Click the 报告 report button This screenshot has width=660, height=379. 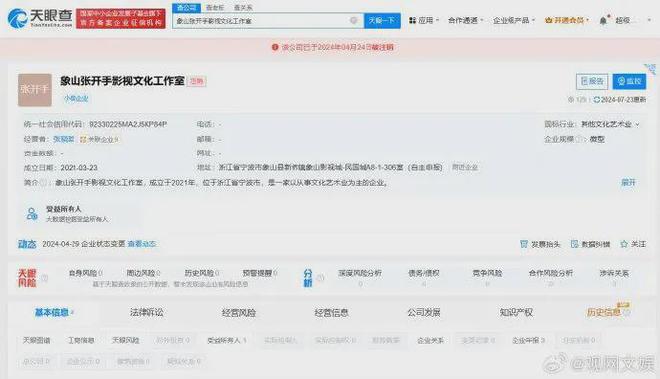click(592, 81)
